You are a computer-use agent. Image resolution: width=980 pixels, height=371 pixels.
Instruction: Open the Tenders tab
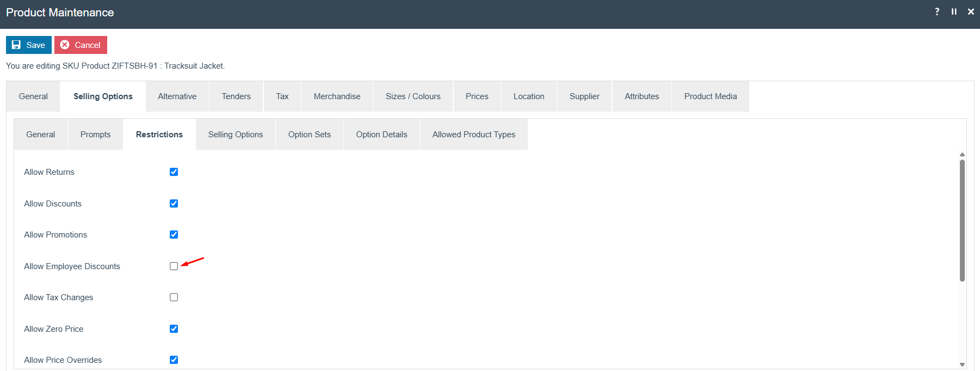[236, 96]
